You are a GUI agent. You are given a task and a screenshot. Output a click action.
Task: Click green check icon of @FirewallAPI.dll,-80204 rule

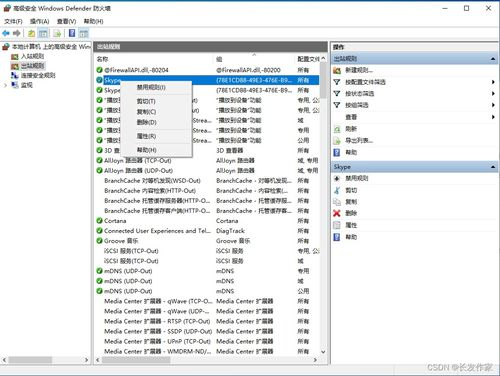tap(99, 70)
